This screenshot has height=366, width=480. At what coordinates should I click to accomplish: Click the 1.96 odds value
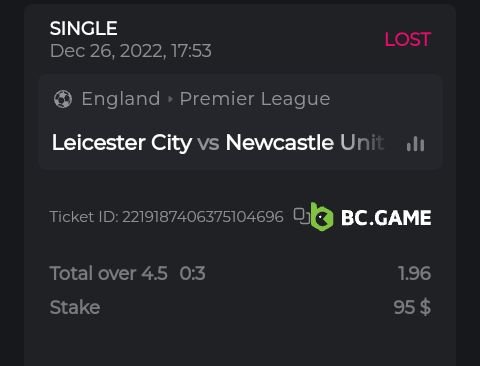[415, 273]
